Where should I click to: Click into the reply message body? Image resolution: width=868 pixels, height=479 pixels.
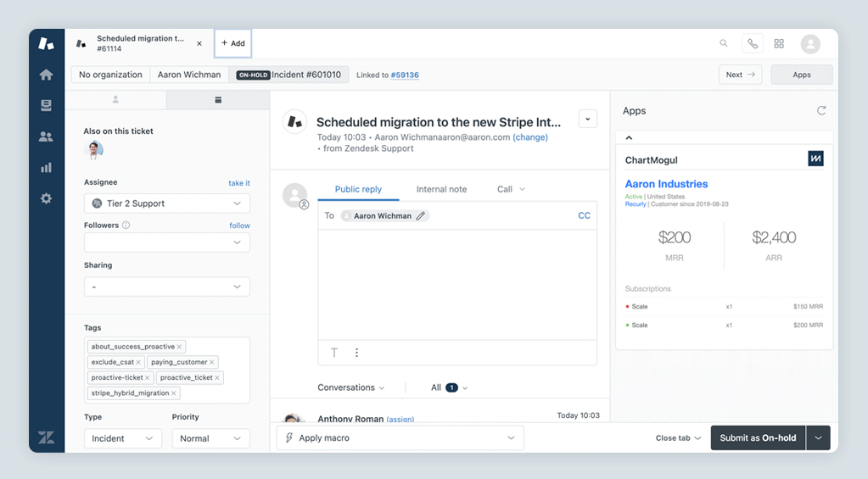(457, 285)
